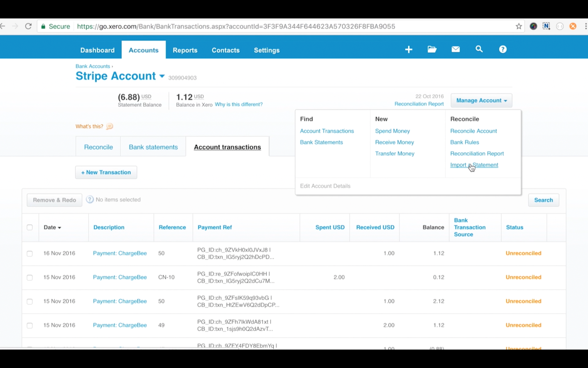Click the browser bookmark star icon
The height and width of the screenshot is (368, 588).
[519, 26]
